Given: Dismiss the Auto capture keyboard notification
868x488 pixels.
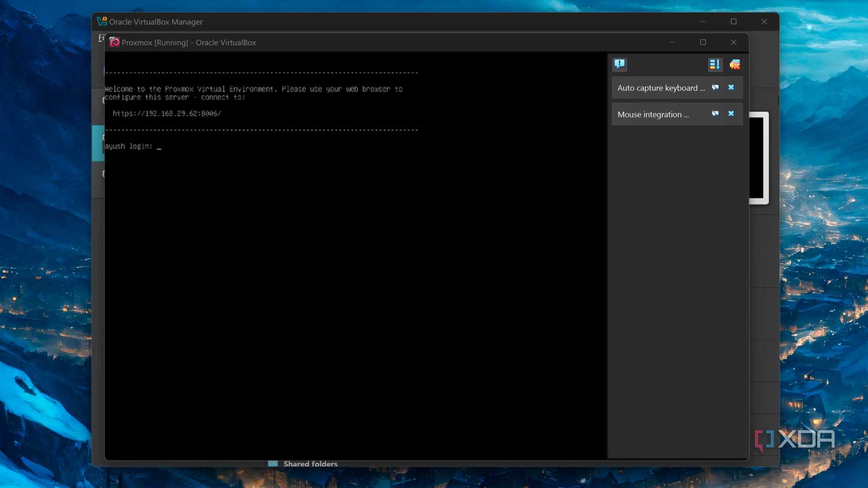Looking at the screenshot, I should click(x=731, y=87).
